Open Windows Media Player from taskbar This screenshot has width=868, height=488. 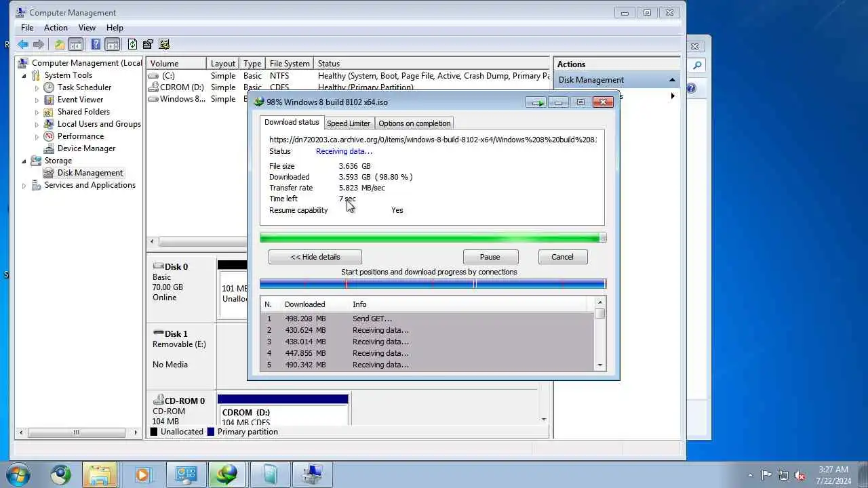pyautogui.click(x=142, y=474)
